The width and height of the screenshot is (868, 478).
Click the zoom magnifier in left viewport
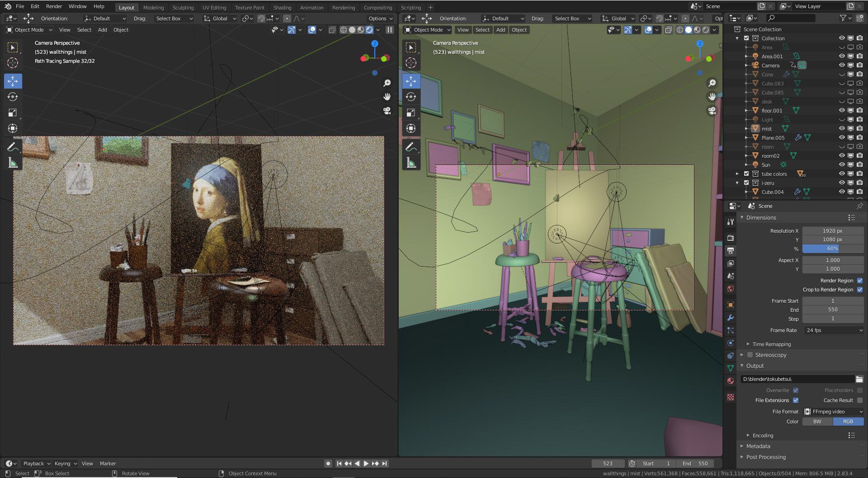pyautogui.click(x=387, y=83)
